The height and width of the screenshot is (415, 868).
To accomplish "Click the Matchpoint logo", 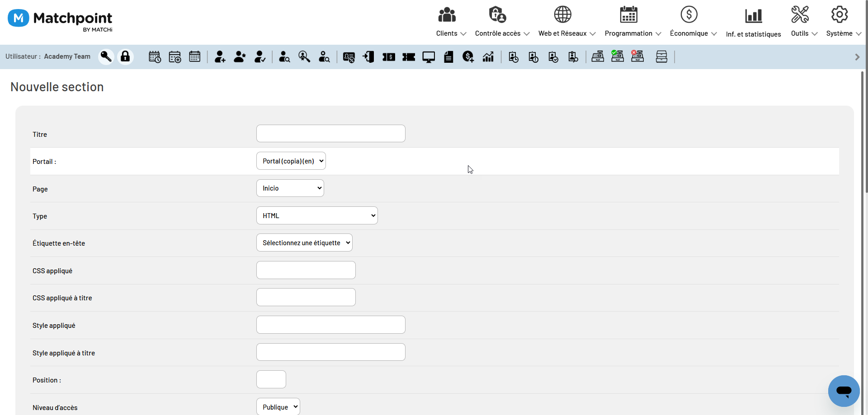I will point(60,20).
